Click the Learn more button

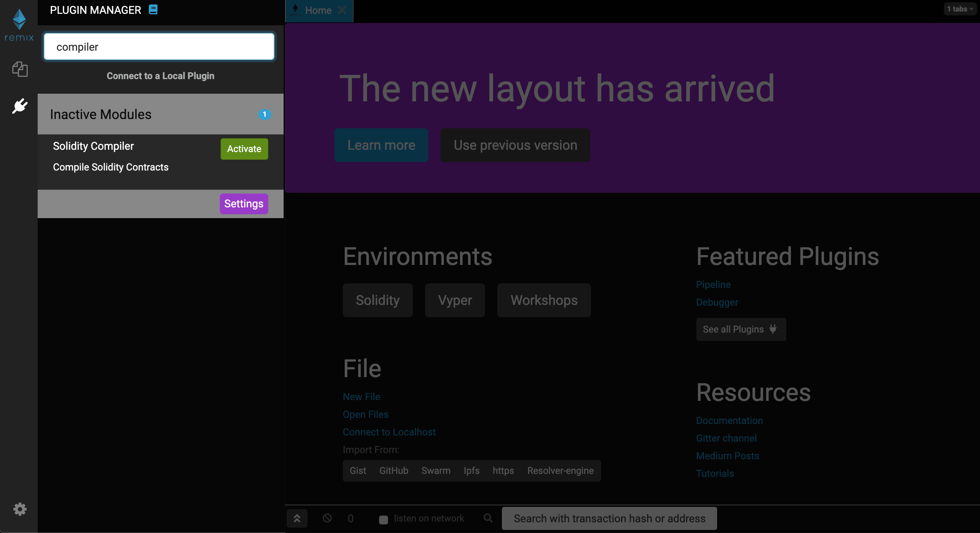click(x=381, y=145)
